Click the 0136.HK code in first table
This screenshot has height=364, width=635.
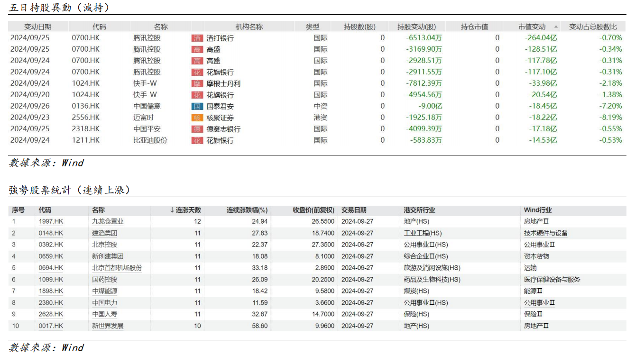click(x=86, y=106)
